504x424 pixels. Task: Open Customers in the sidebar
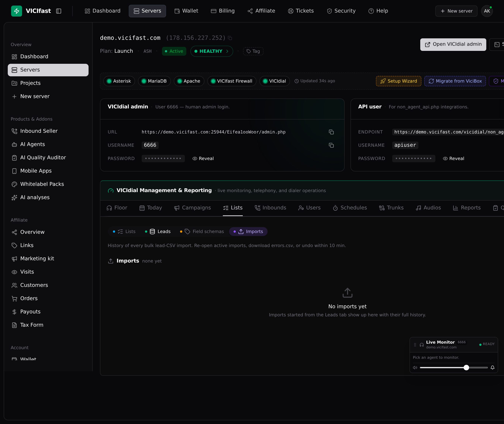click(48, 285)
